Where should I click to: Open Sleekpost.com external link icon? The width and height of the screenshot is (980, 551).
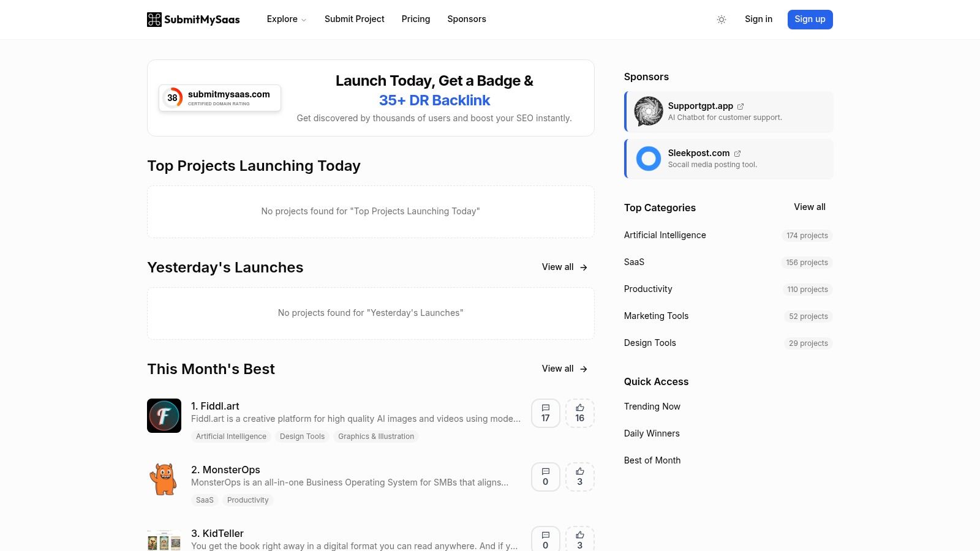point(737,154)
